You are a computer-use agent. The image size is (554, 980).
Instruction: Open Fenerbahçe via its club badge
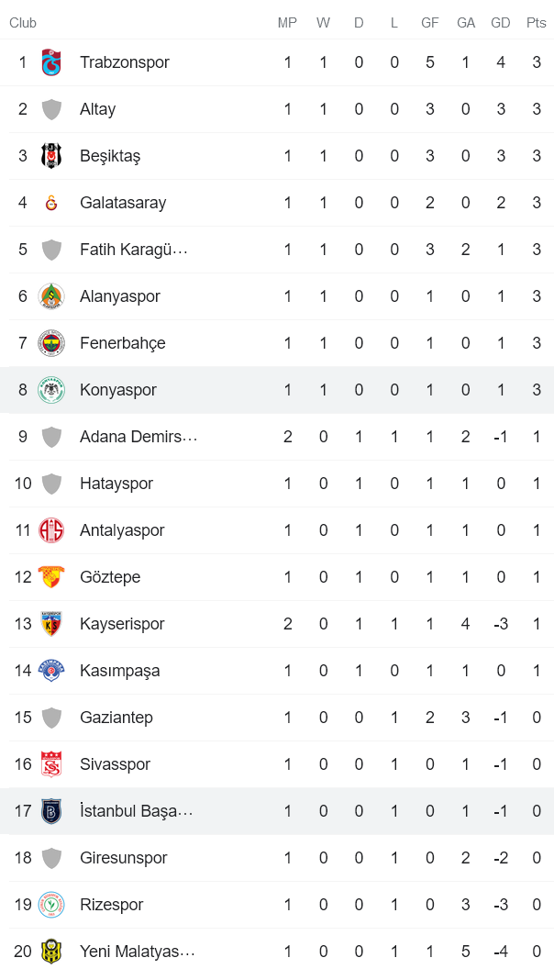coord(52,343)
